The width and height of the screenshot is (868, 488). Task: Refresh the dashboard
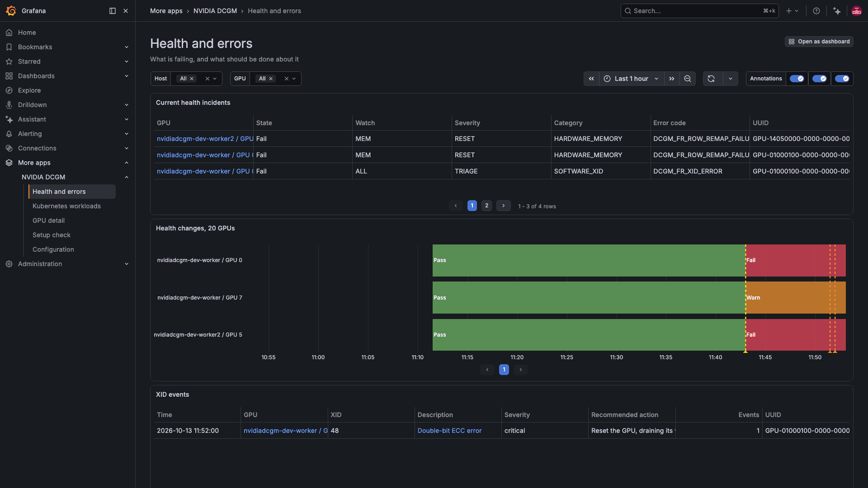711,79
